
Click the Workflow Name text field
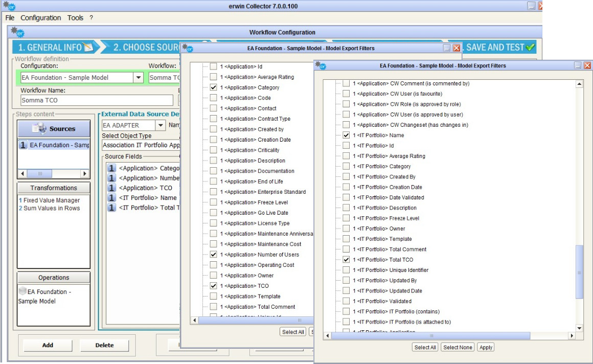(97, 100)
